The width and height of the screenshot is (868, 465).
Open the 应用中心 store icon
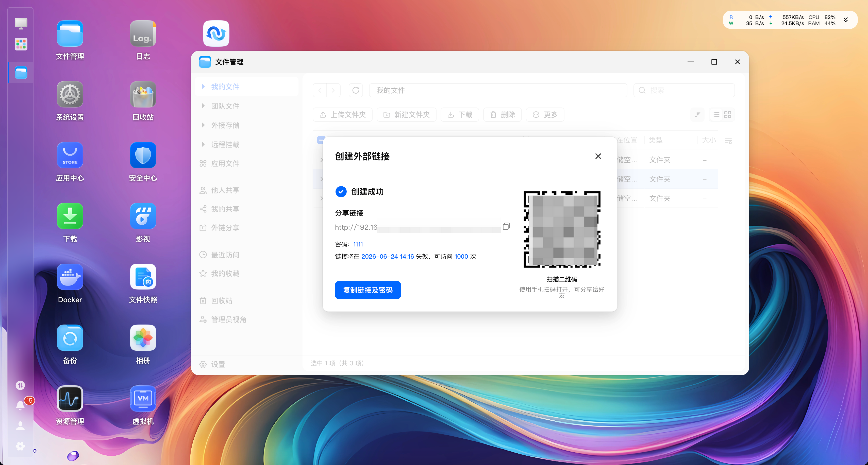(70, 155)
